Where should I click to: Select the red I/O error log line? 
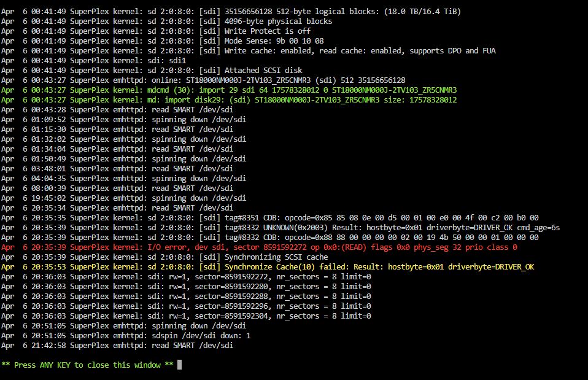tap(259, 247)
